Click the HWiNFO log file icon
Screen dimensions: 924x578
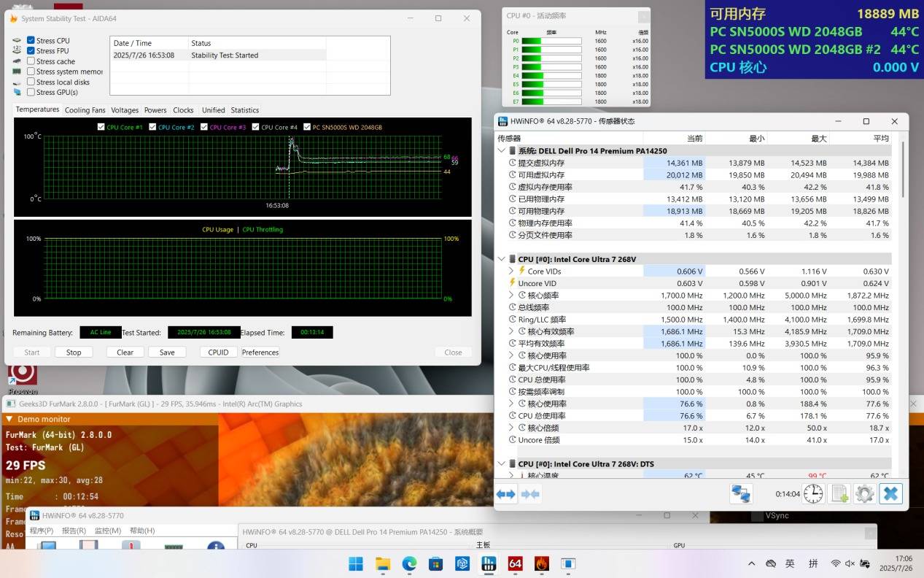(x=839, y=494)
